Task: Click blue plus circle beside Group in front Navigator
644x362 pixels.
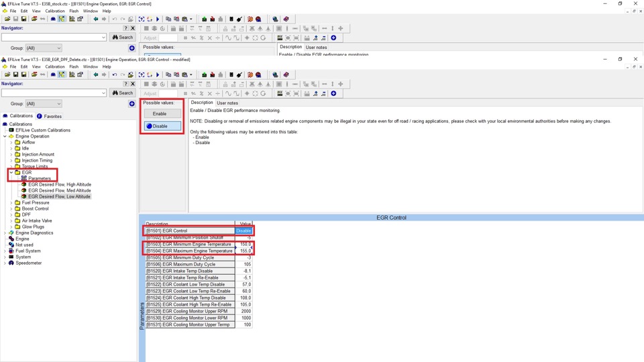Action: [132, 104]
